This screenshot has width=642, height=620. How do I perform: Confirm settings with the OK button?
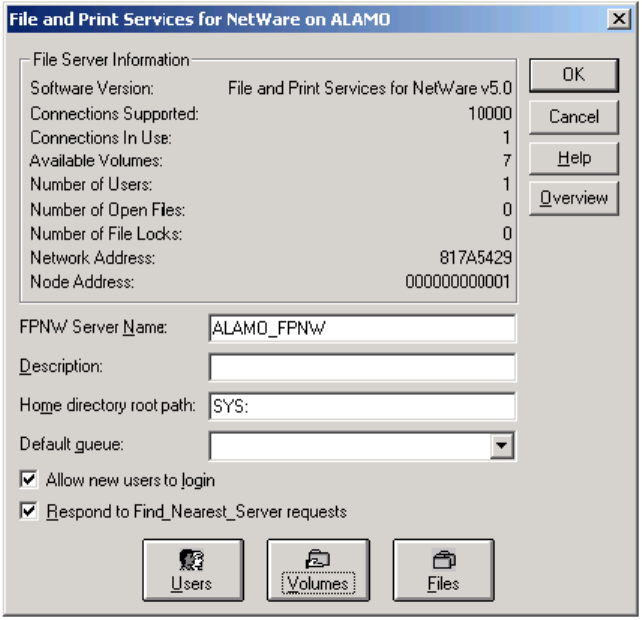click(x=574, y=75)
